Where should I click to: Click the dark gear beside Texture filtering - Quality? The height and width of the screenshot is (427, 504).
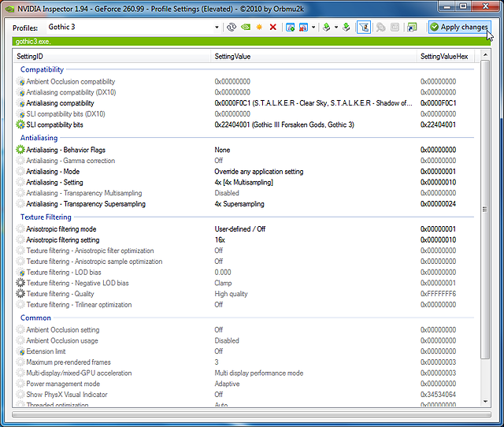[20, 294]
